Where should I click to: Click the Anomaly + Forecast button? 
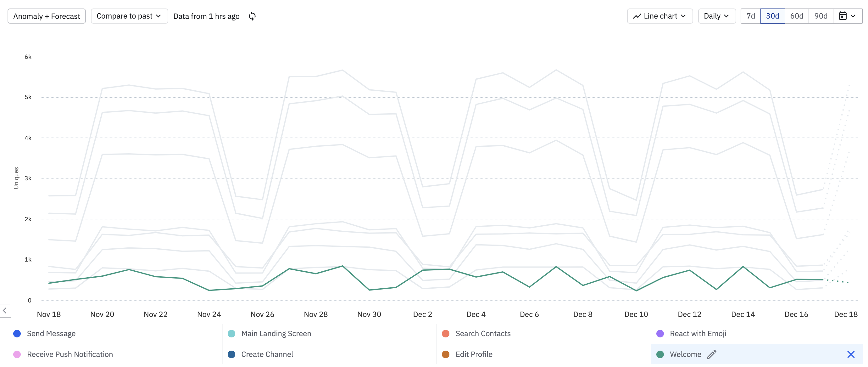(x=47, y=16)
